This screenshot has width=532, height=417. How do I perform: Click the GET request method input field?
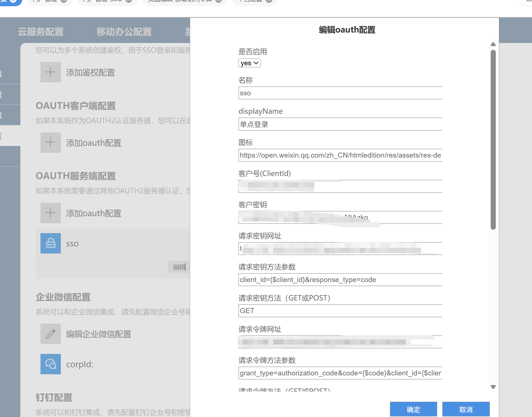pos(340,311)
